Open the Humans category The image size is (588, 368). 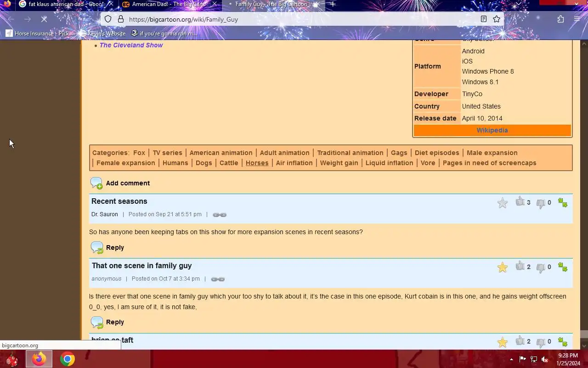tap(175, 163)
